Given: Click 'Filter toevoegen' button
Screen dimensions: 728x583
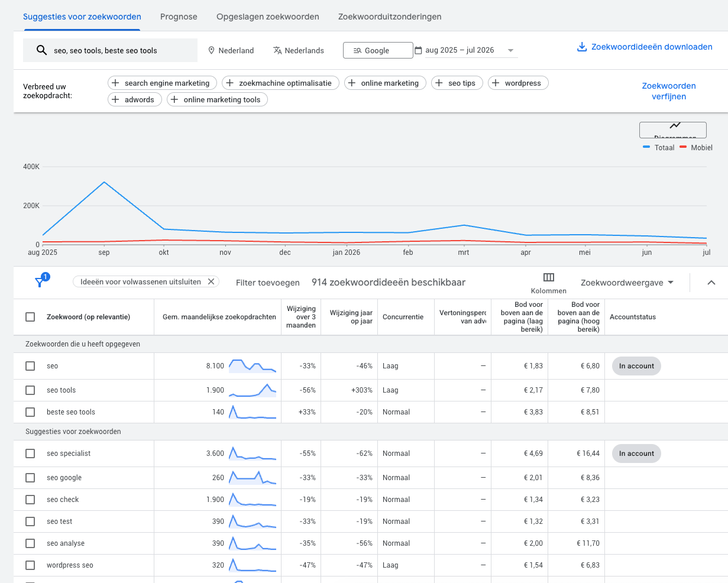Looking at the screenshot, I should point(268,283).
